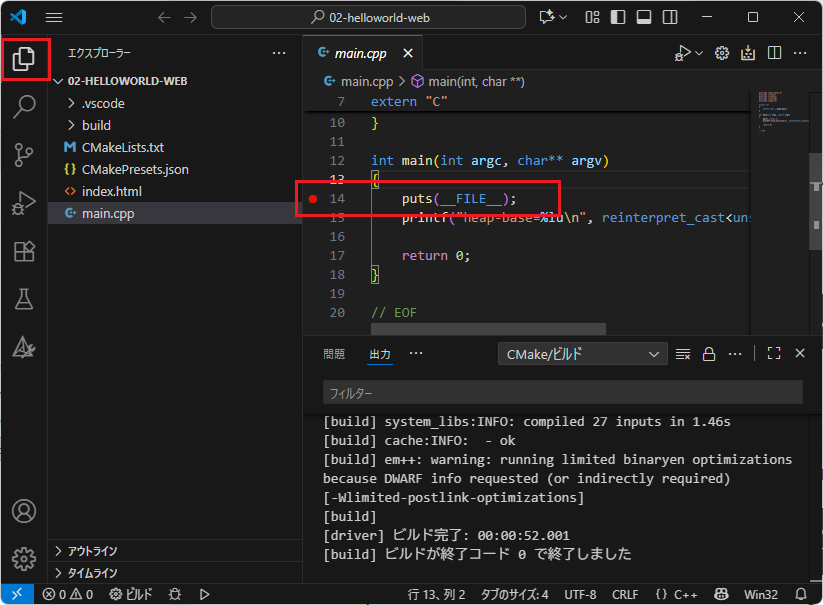823x605 pixels.
Task: Open Win32 configuration in status bar
Action: coord(761,595)
